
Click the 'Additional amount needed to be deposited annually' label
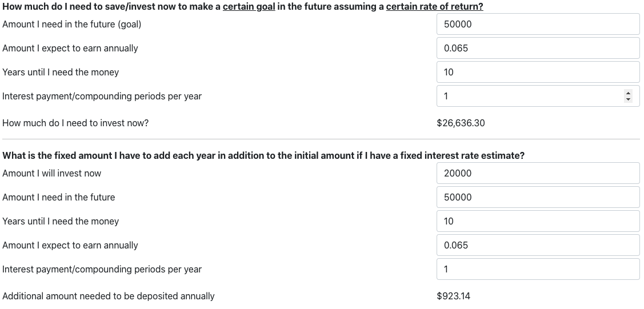coord(109,296)
